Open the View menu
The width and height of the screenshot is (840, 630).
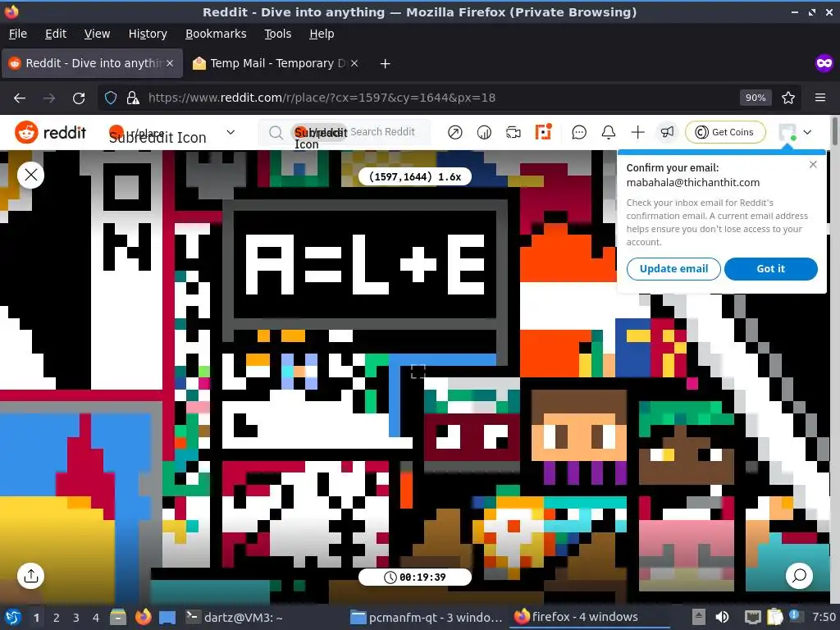(x=97, y=34)
